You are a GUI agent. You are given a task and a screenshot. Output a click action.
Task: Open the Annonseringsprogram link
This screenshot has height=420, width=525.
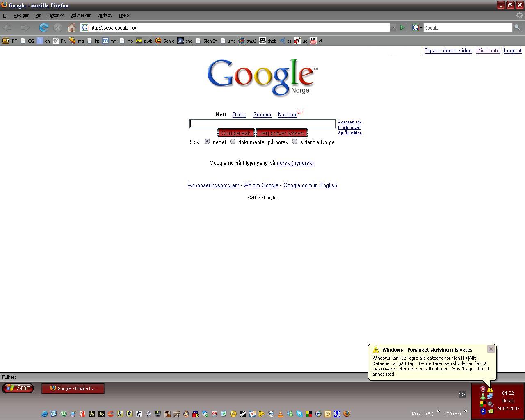[x=213, y=185]
